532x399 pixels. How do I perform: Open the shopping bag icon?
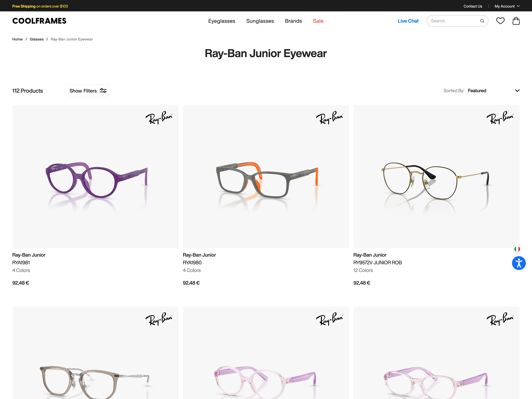[x=516, y=21]
